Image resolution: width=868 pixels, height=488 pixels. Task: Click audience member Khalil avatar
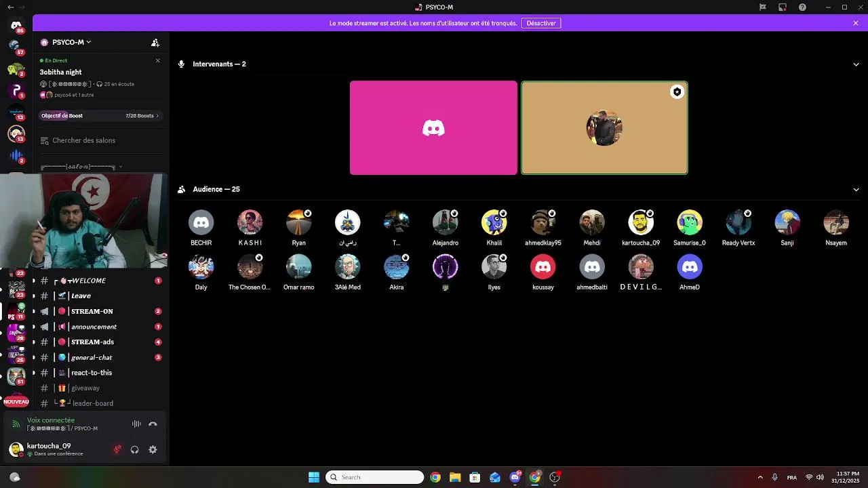click(x=494, y=222)
